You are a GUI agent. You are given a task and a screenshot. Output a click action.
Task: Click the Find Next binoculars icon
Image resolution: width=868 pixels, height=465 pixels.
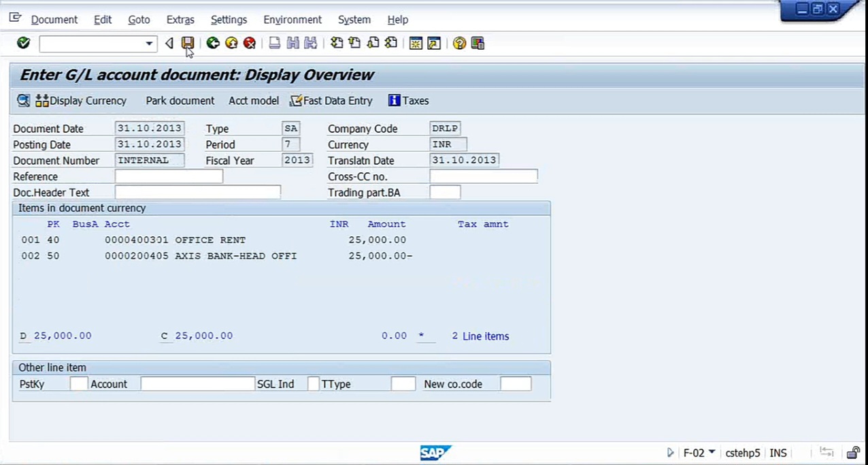(311, 44)
